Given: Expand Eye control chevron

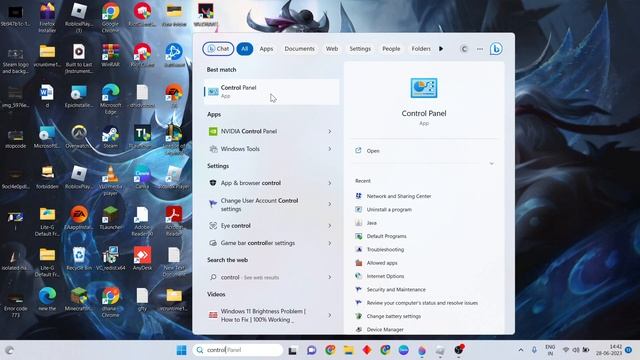Looking at the screenshot, I should pyautogui.click(x=330, y=226).
